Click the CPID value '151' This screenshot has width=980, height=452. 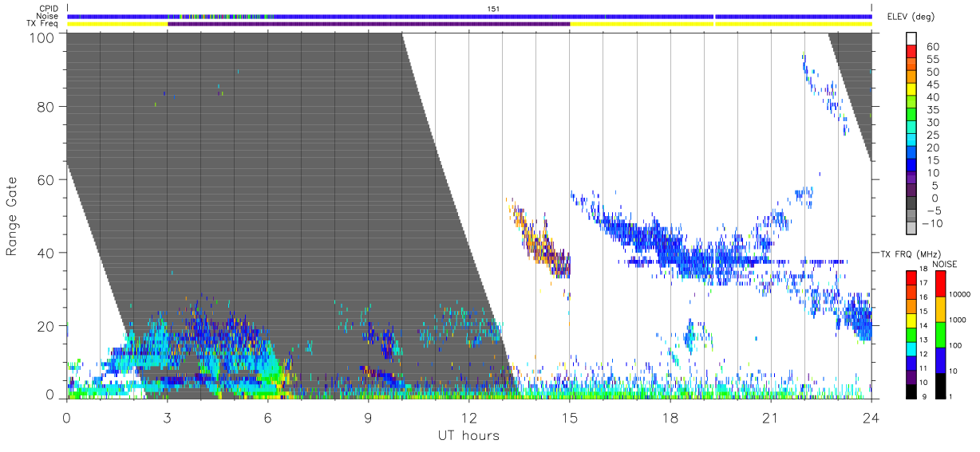[x=494, y=9]
